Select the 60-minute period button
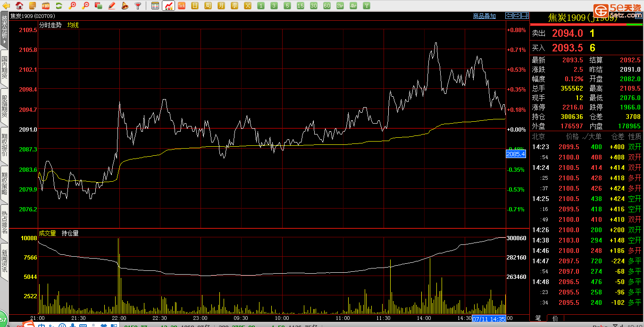644x327 pixels. point(327,6)
